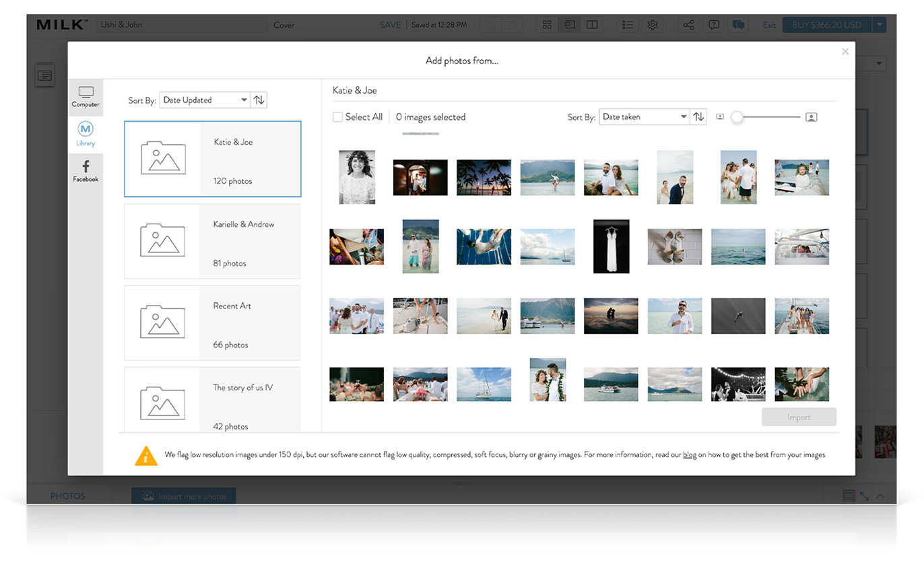This screenshot has width=924, height=579.
Task: Tick the Select All checkbox
Action: pos(338,117)
